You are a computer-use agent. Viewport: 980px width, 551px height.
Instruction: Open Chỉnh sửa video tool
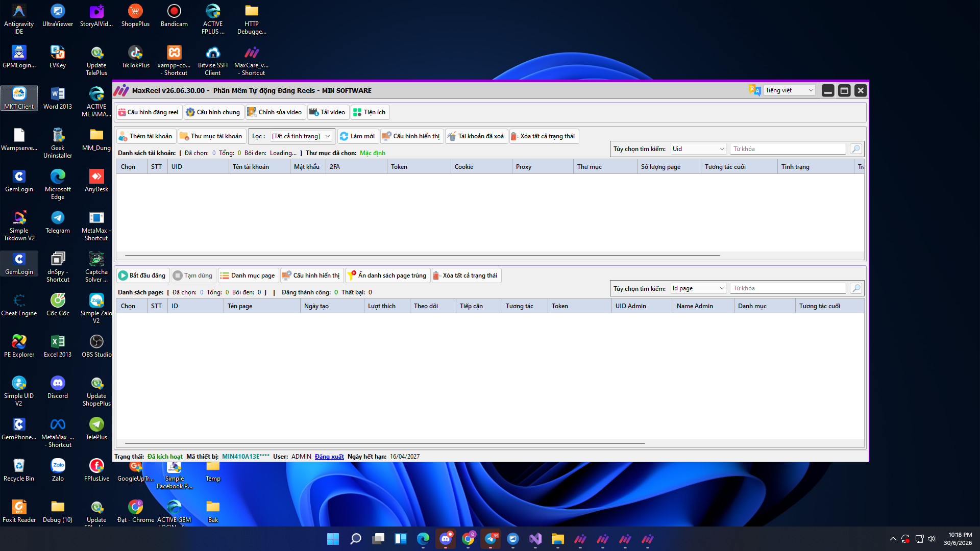275,112
